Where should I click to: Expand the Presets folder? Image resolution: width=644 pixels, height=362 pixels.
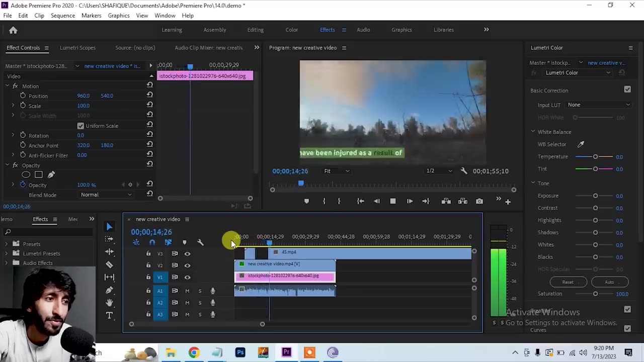[x=7, y=244]
